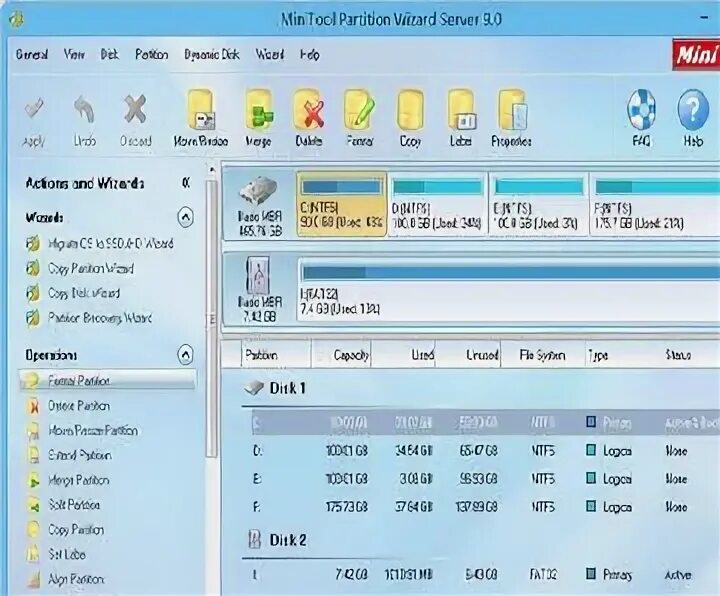
Task: Choose Set Label in Operations
Action: (x=67, y=555)
